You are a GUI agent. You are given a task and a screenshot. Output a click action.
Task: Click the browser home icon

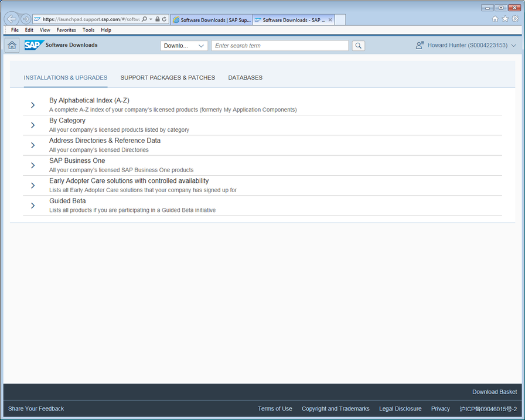(495, 19)
